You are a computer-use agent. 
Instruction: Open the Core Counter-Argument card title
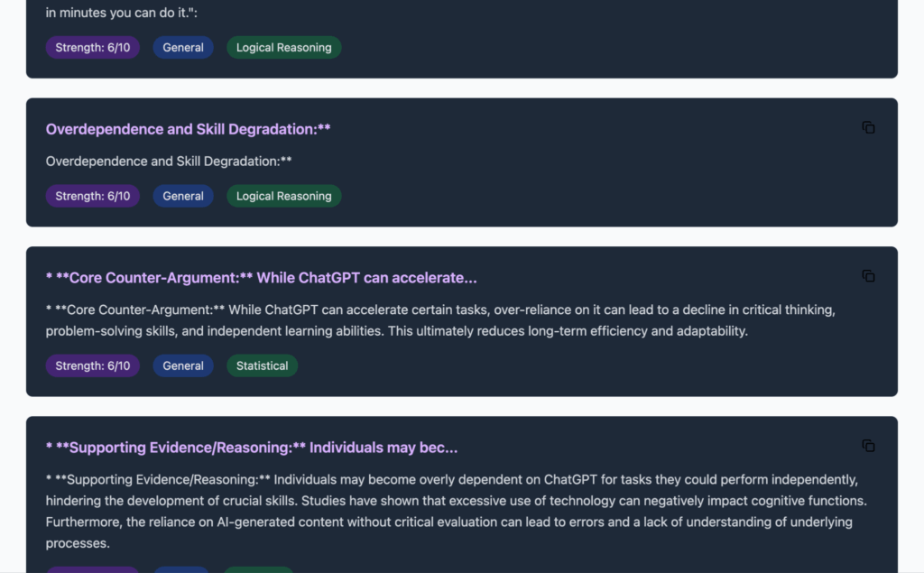tap(261, 277)
